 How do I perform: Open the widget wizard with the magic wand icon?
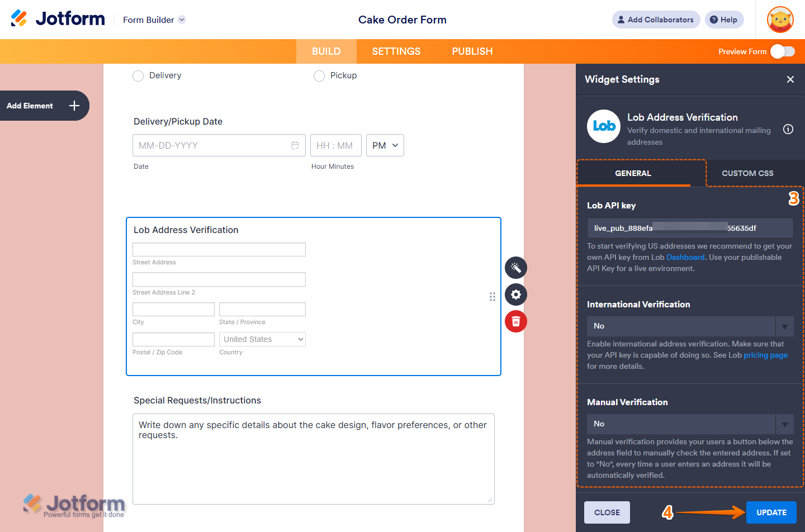[x=515, y=268]
